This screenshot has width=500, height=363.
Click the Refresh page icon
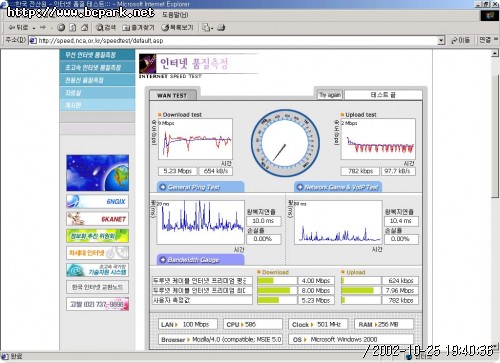[73, 28]
